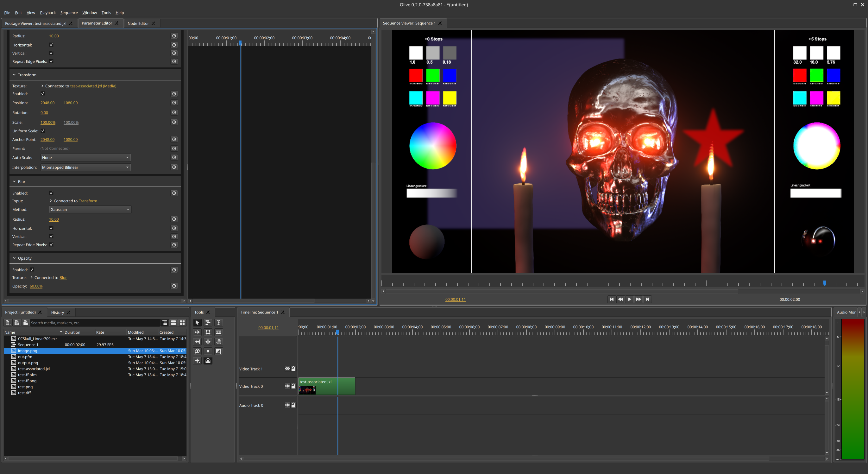Expand Opacity Texture connection arrow

31,277
